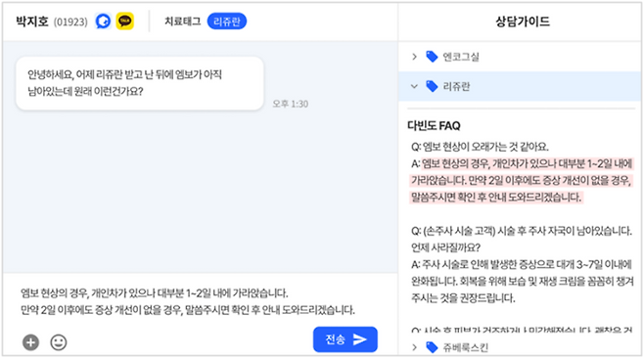Viewport: 644px width, 358px height.
Task: Expand the 쥬베룩스킨 guide section
Action: pyautogui.click(x=414, y=348)
